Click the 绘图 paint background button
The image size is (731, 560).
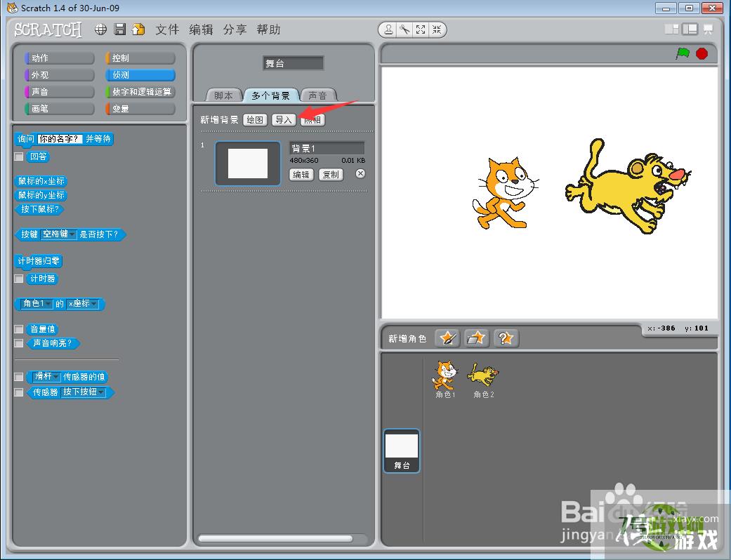point(255,120)
